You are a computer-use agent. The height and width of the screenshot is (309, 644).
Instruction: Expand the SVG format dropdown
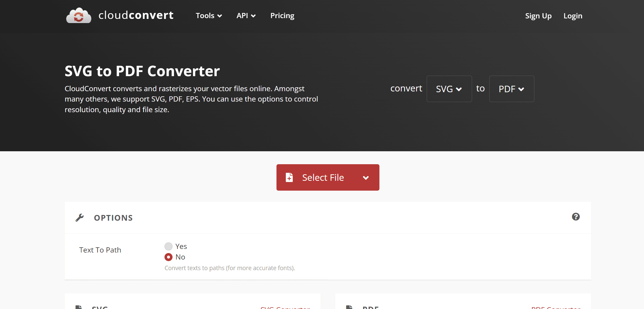(449, 89)
